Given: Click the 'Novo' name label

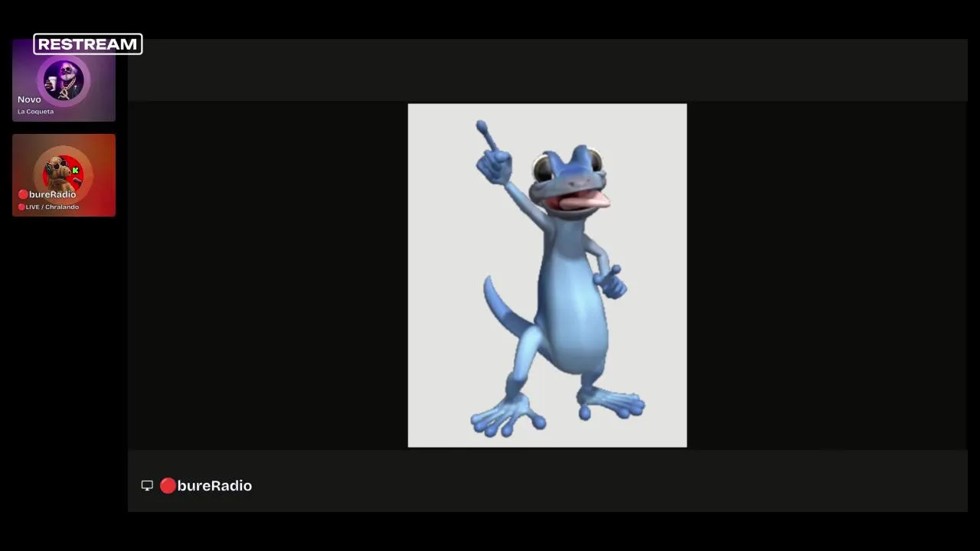Looking at the screenshot, I should point(29,99).
